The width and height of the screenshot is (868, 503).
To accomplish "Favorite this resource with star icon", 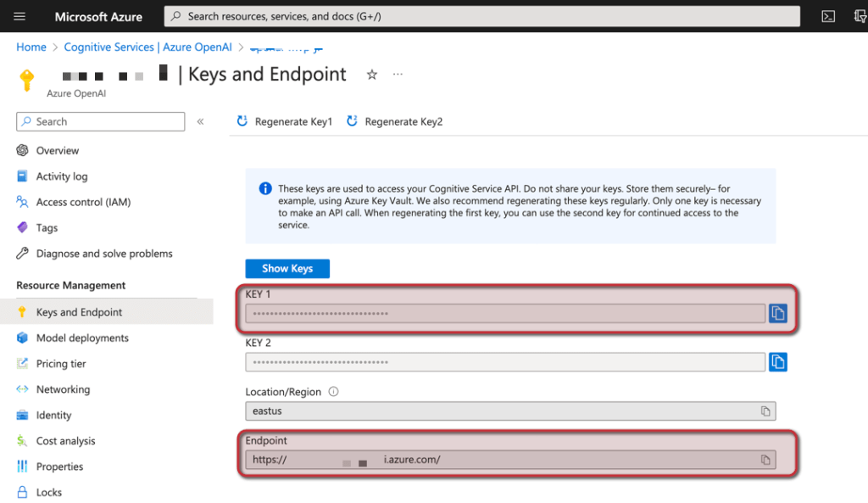I will click(x=371, y=75).
